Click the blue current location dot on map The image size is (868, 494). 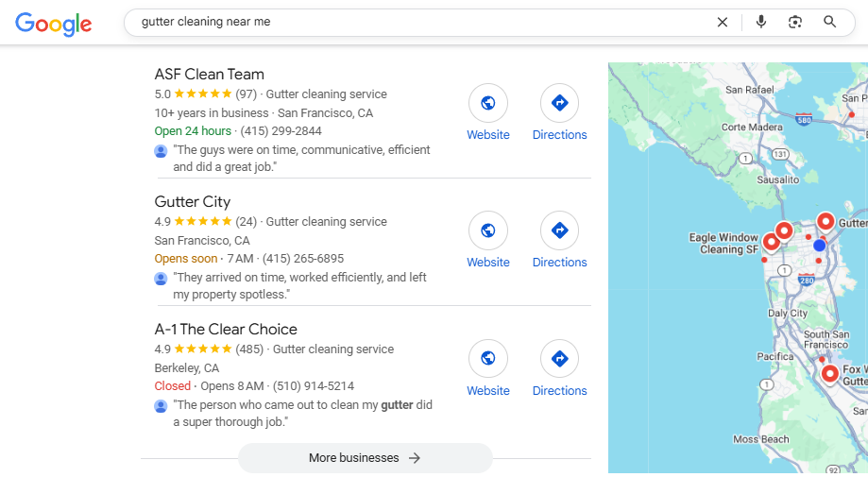pos(819,246)
